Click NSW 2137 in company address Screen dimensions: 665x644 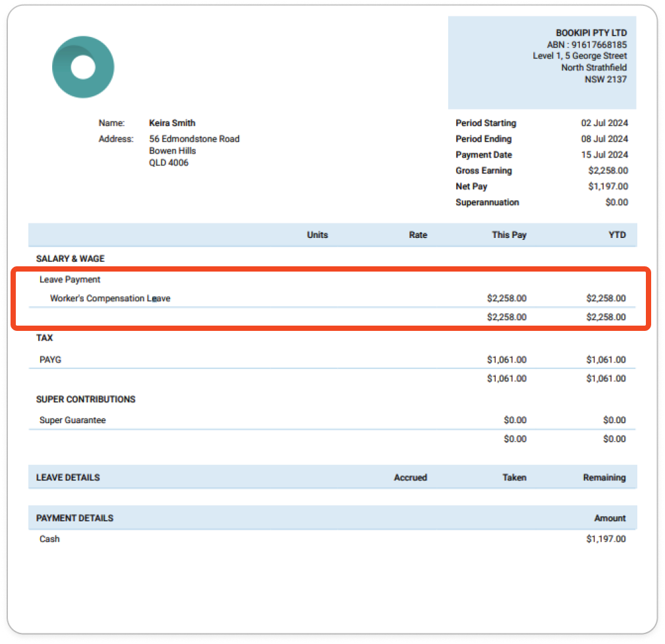605,79
